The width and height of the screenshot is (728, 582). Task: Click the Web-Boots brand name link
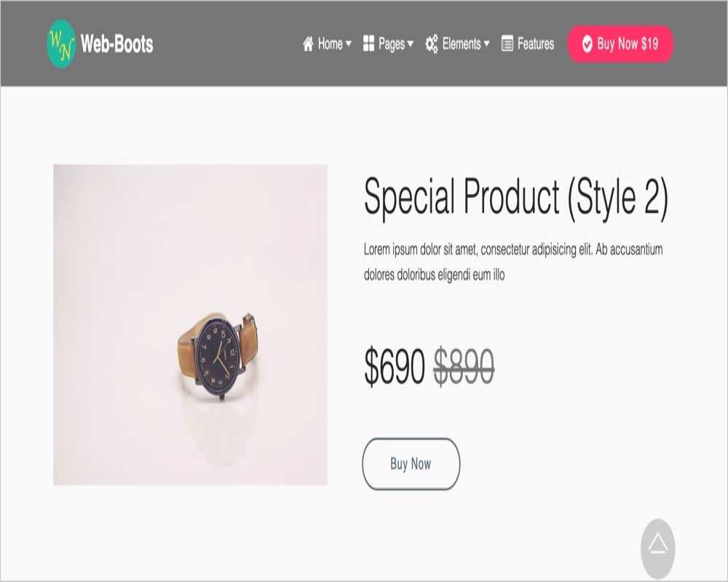(x=116, y=44)
